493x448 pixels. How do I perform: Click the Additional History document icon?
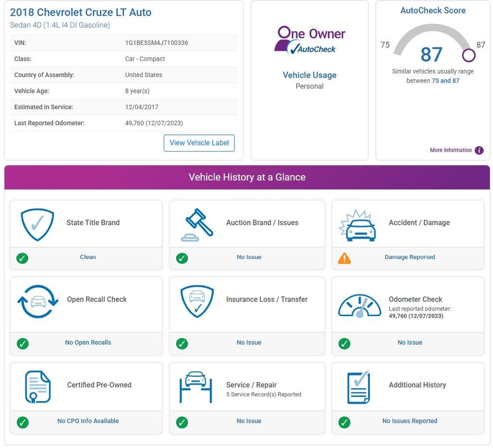pos(359,387)
